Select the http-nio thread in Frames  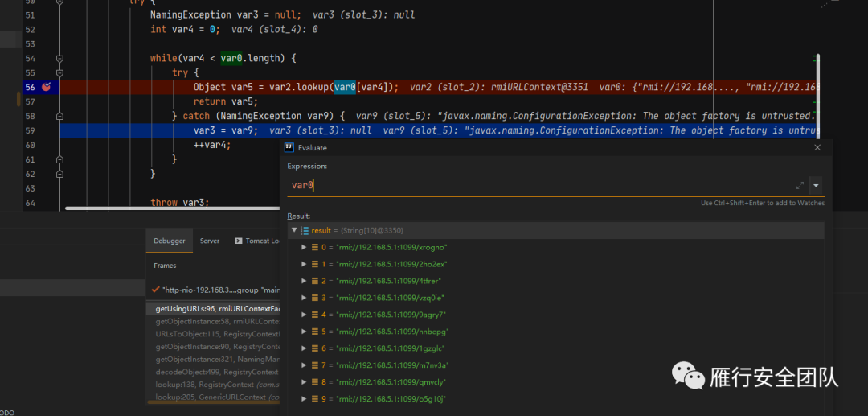216,290
